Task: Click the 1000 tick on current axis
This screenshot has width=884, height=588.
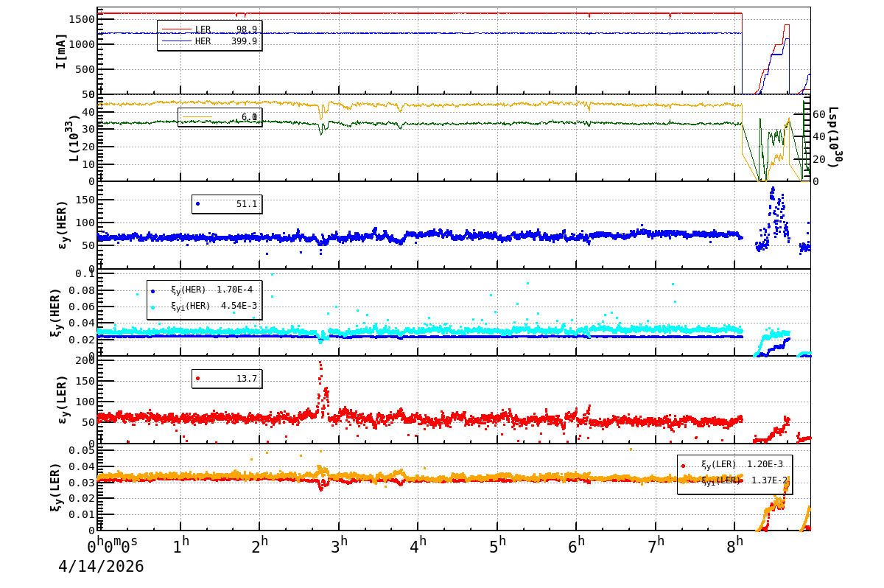Action: pyautogui.click(x=83, y=43)
